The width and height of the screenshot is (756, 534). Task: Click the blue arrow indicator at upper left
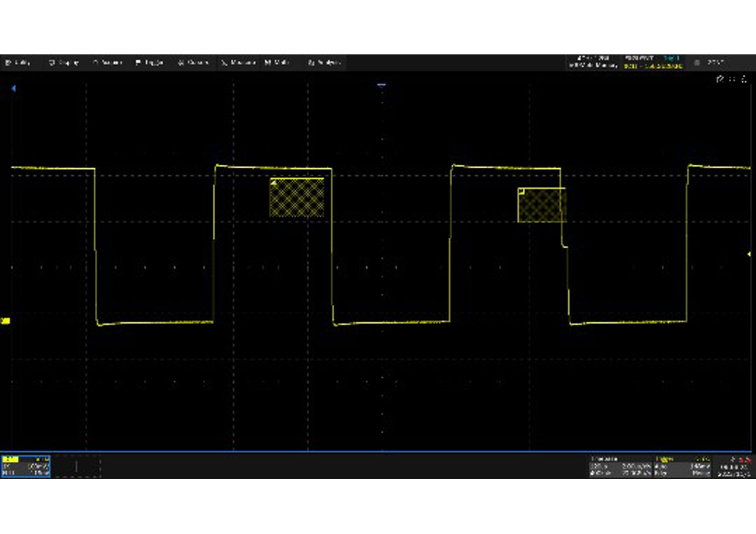tap(14, 88)
